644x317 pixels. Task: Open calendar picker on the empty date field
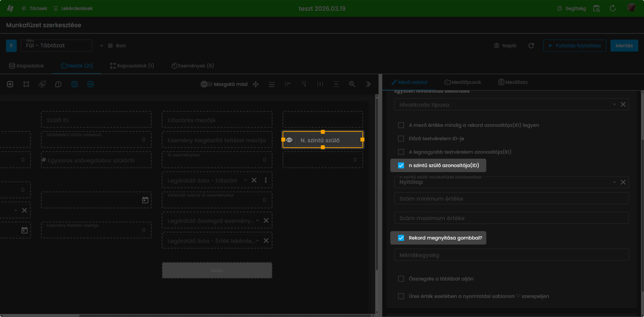point(145,200)
